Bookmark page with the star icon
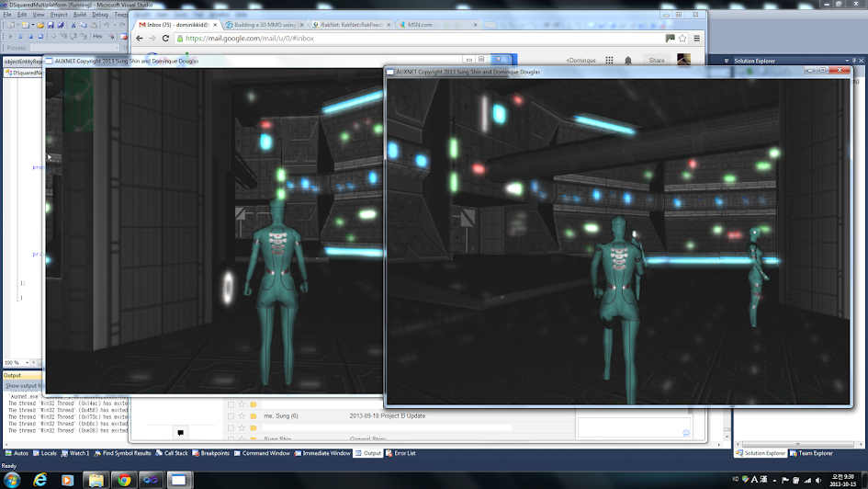The height and width of the screenshot is (489, 868). 682,39
